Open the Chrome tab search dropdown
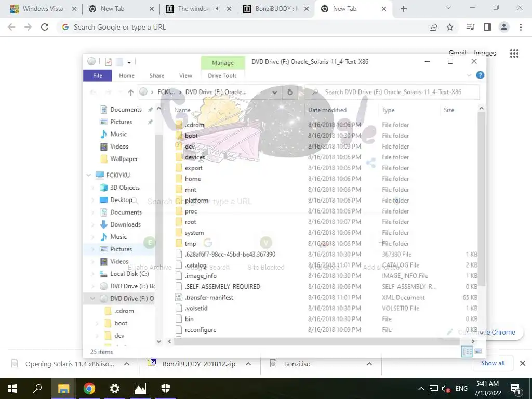Image resolution: width=532 pixels, height=399 pixels. click(448, 7)
